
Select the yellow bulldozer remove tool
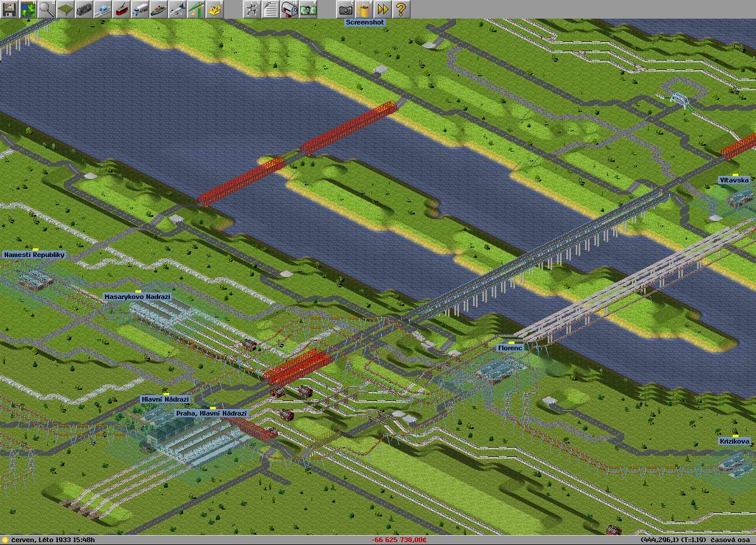(x=215, y=9)
